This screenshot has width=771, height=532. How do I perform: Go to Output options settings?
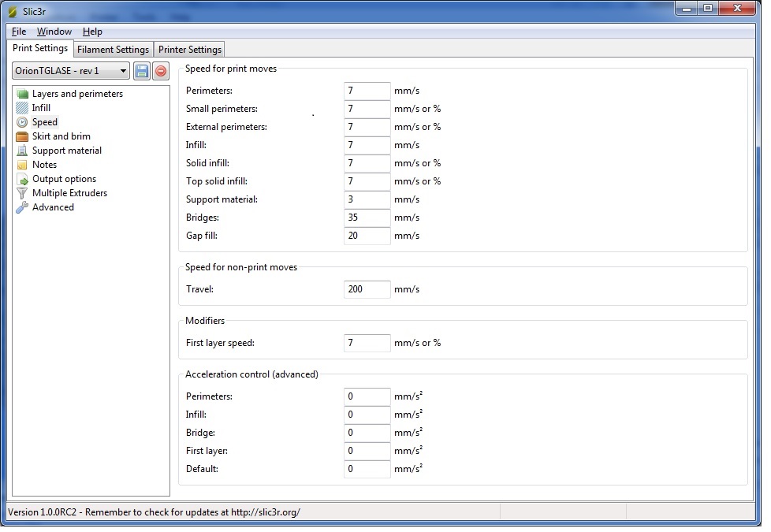(x=64, y=179)
